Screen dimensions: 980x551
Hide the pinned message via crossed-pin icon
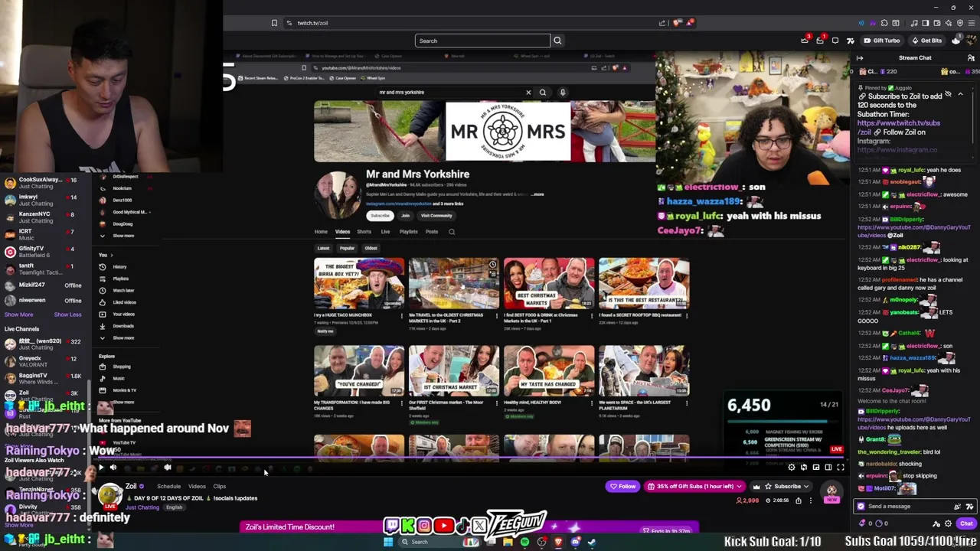948,95
